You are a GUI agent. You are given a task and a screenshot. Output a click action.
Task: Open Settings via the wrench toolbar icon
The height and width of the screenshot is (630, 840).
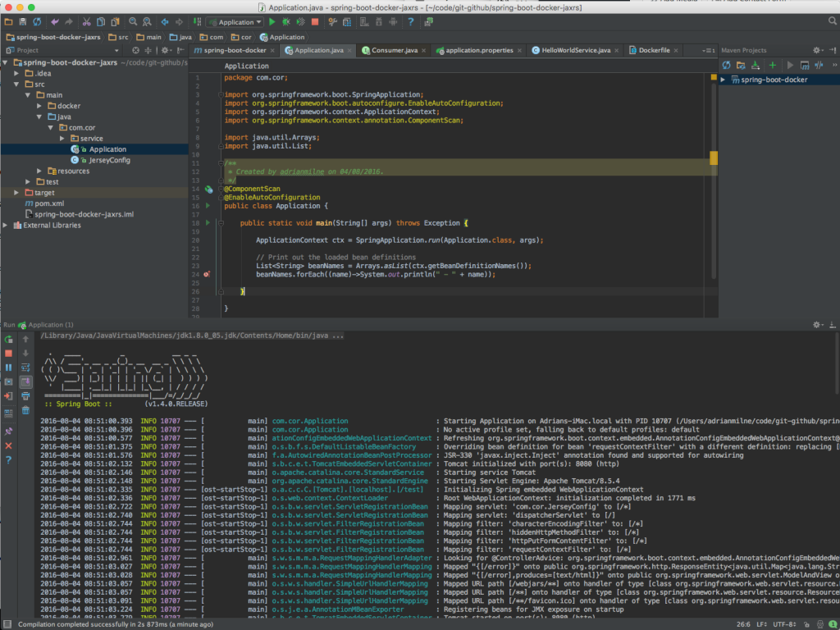coord(332,22)
